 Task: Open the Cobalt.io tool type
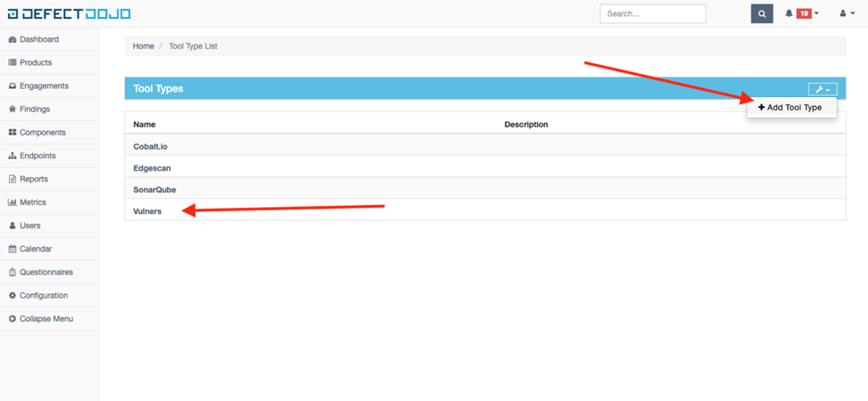150,147
